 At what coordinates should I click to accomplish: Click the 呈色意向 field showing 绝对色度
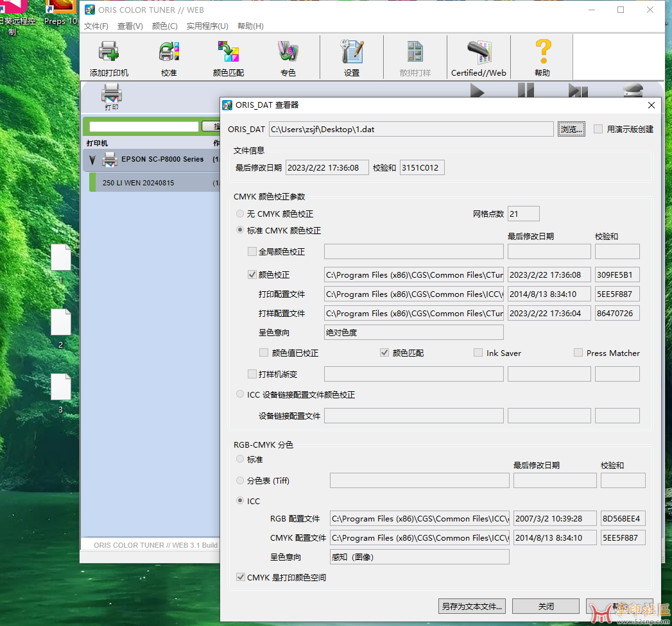click(413, 333)
